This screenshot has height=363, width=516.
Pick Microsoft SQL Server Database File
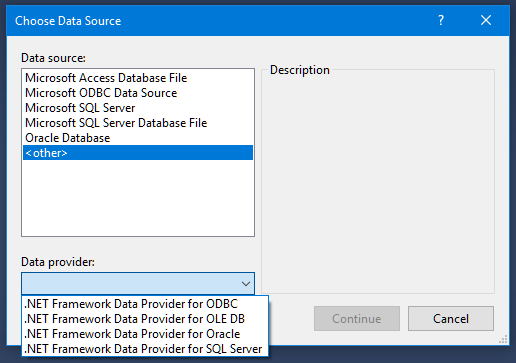138,123
